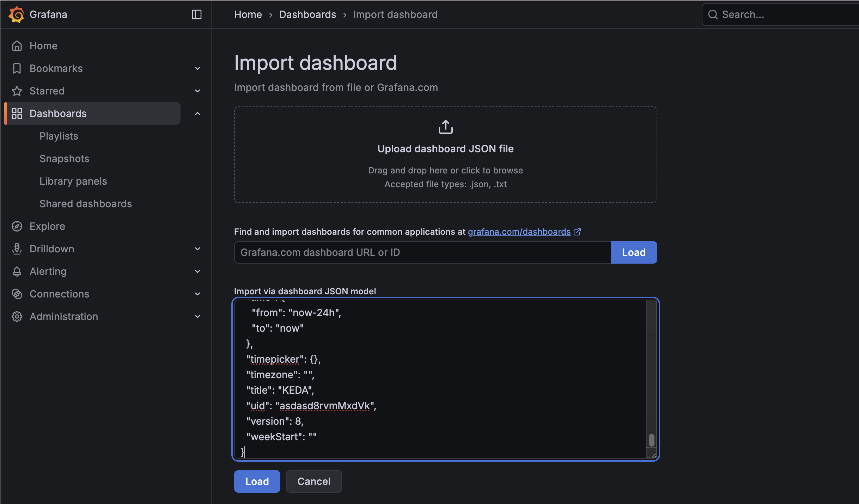Click the Upload dashboard JSON file dropzone
This screenshot has width=859, height=504.
point(446,155)
